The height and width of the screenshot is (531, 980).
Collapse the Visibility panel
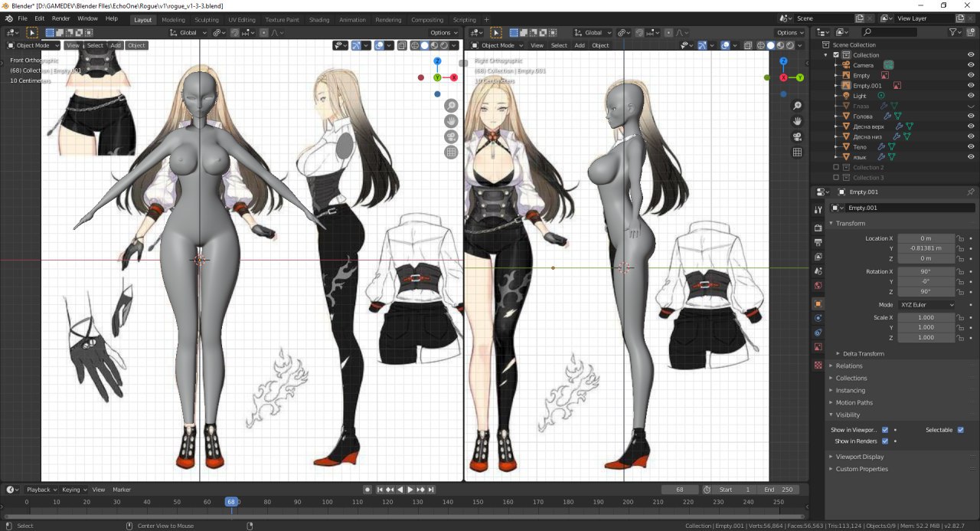(x=848, y=415)
